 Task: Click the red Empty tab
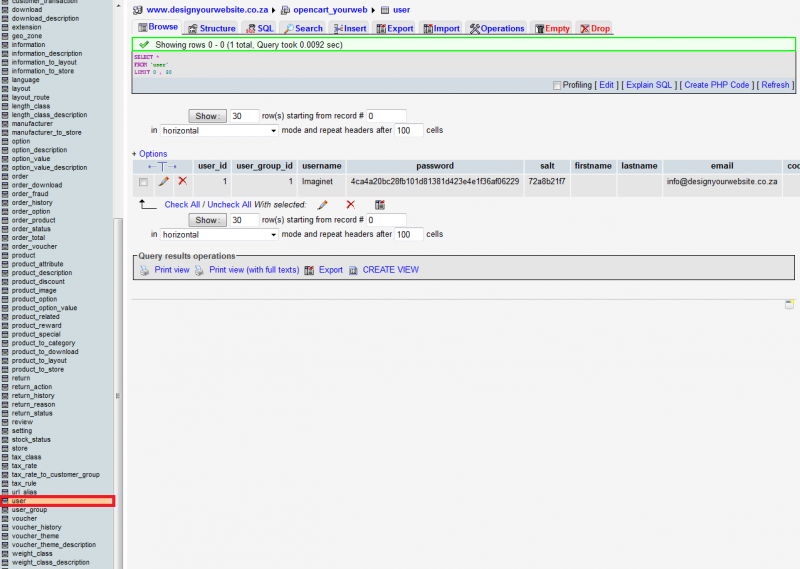552,29
